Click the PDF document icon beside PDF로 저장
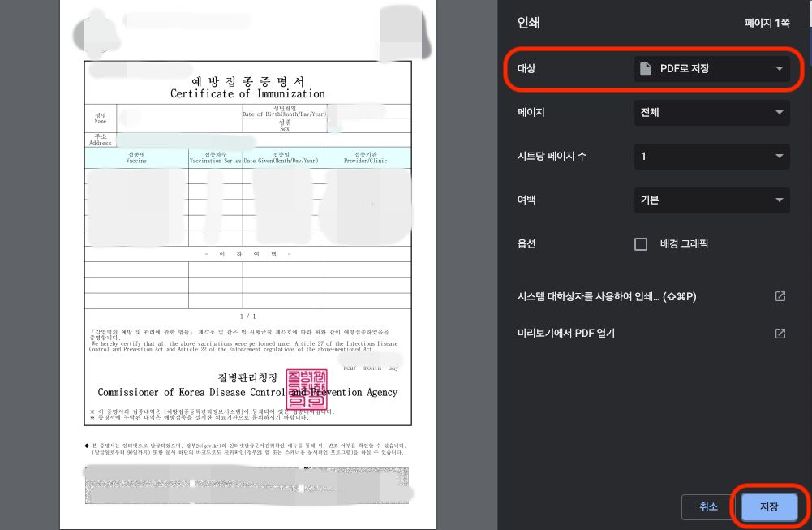 pyautogui.click(x=647, y=69)
